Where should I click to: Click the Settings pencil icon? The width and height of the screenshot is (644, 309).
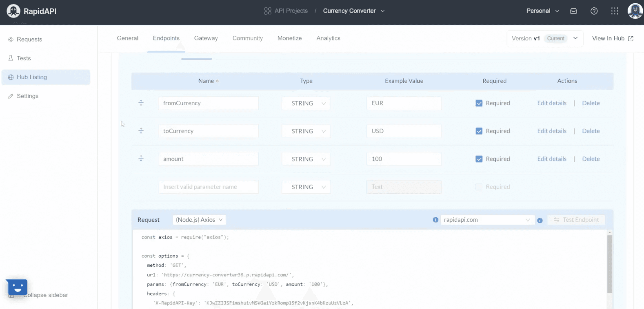click(11, 96)
